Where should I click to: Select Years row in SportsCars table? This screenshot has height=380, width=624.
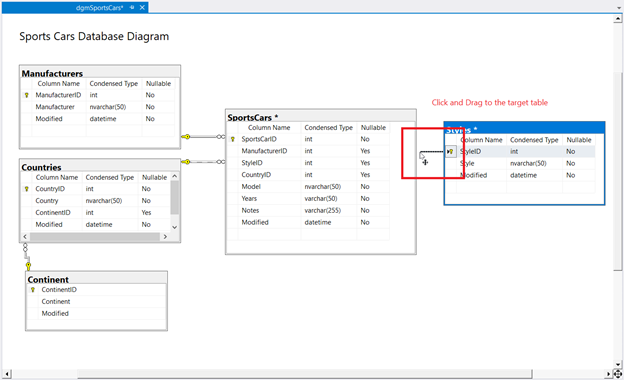point(308,199)
